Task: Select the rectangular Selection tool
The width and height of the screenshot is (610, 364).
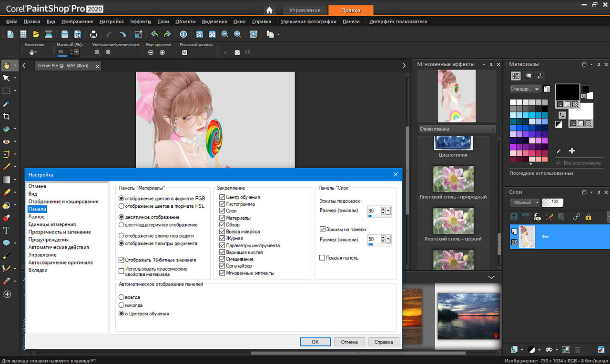Action: coord(7,91)
